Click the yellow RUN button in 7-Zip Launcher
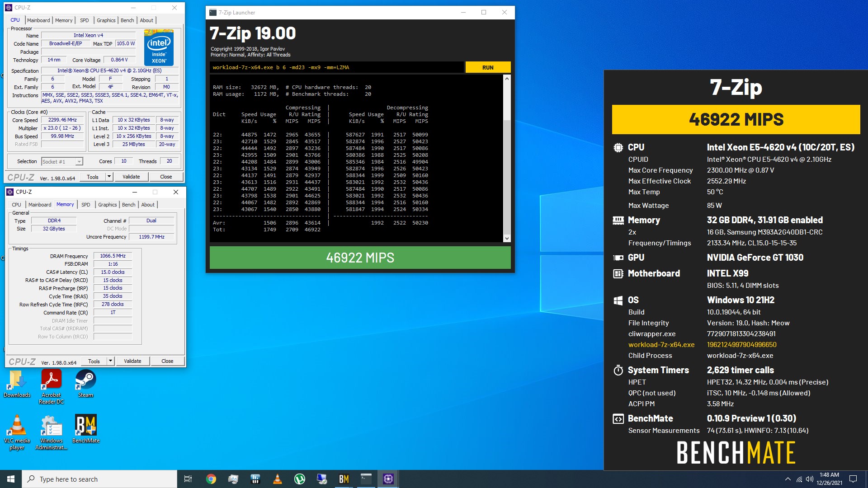Screen dimensions: 868x488 [x=488, y=67]
